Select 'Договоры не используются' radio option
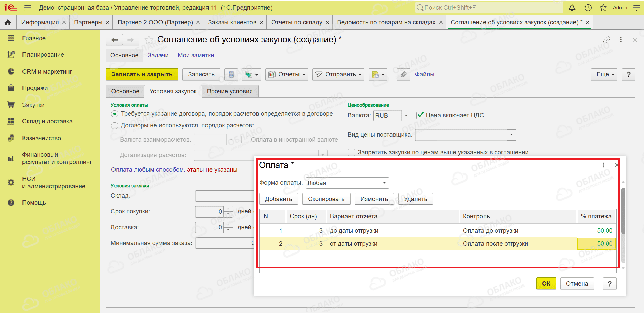The width and height of the screenshot is (644, 313). [x=115, y=126]
